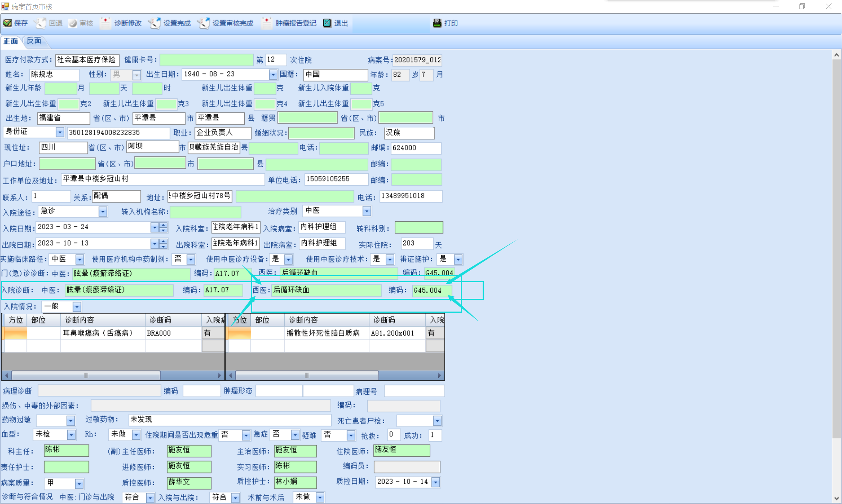The width and height of the screenshot is (842, 504).
Task: Select the 耳鼻喉癌病 diagnosis row
Action: click(x=98, y=333)
